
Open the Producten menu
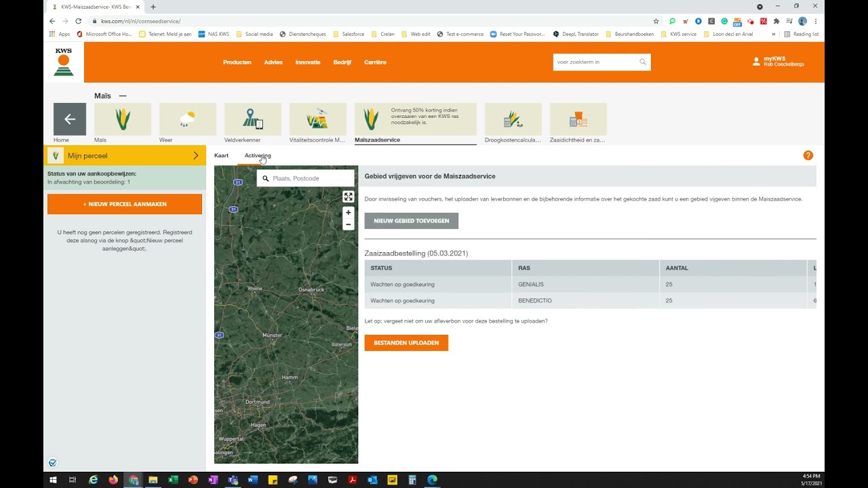pyautogui.click(x=237, y=62)
